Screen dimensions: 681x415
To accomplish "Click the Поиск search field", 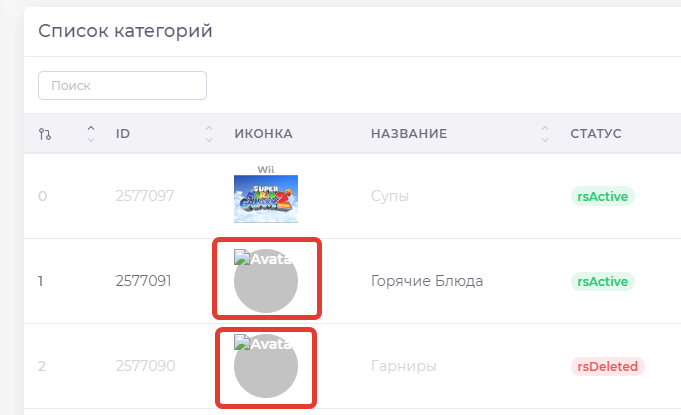I will point(122,86).
